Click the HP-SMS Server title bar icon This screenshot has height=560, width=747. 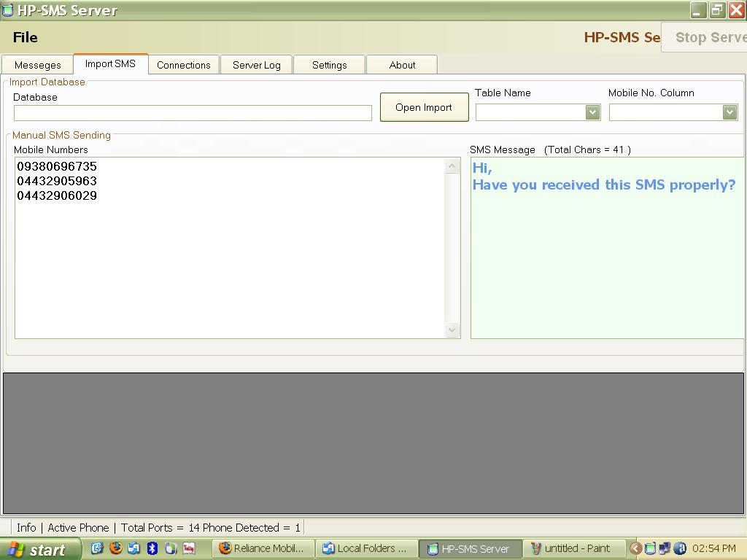coord(8,10)
